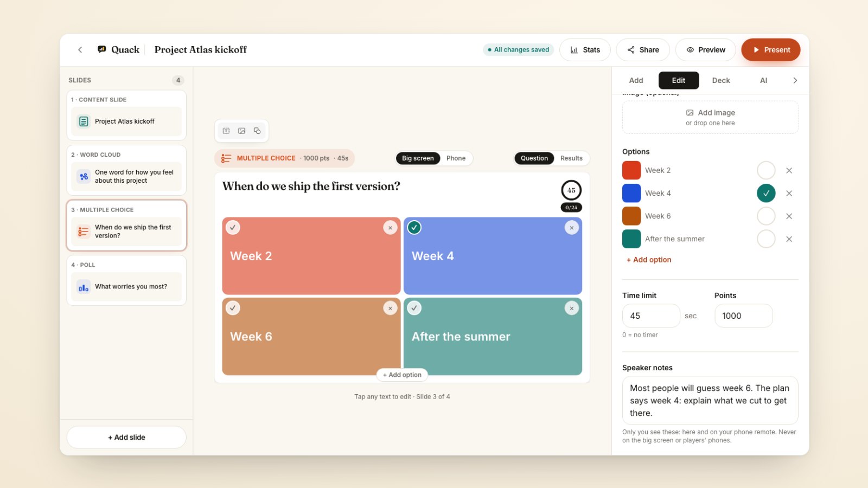Image resolution: width=868 pixels, height=488 pixels.
Task: Open the red color swatch for Week 2
Action: tap(631, 170)
